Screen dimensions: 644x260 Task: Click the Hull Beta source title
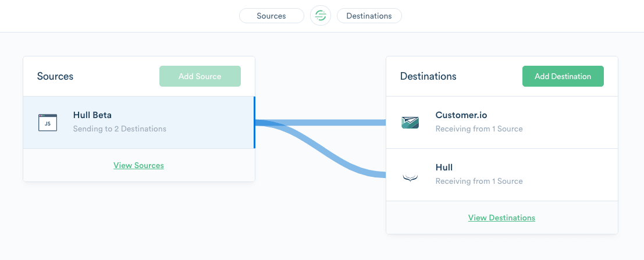click(x=92, y=115)
